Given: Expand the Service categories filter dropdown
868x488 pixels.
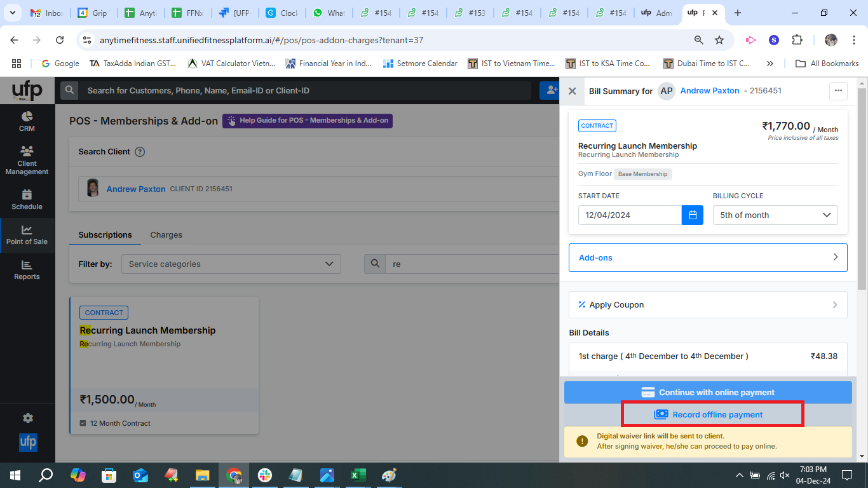Looking at the screenshot, I should tap(231, 264).
